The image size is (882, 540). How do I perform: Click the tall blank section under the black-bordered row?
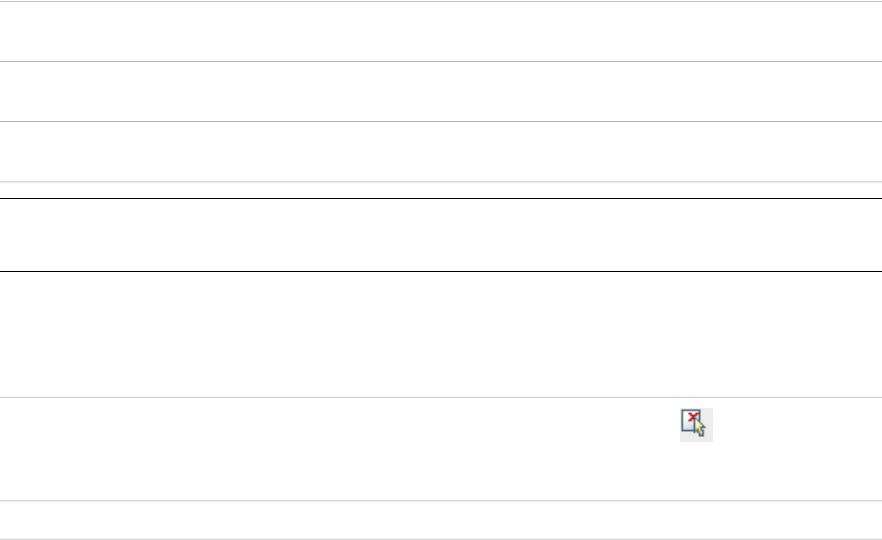click(440, 334)
